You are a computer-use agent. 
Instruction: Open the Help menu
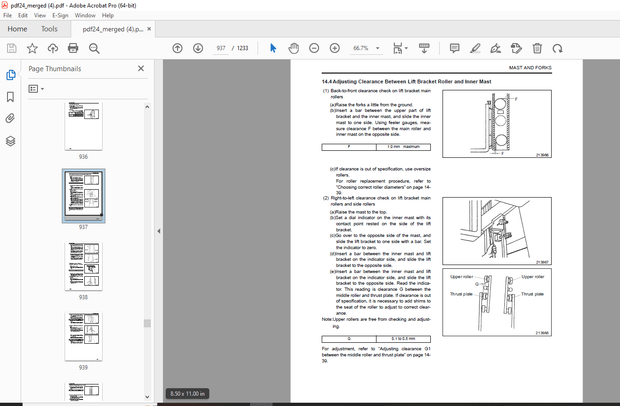[x=108, y=15]
